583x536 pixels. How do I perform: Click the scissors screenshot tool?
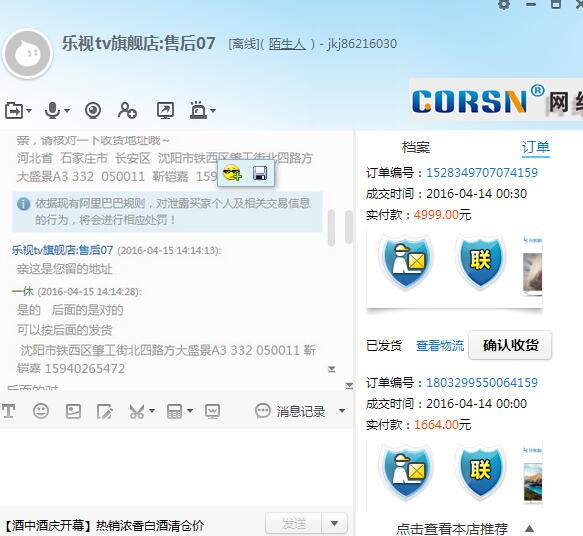tap(137, 411)
